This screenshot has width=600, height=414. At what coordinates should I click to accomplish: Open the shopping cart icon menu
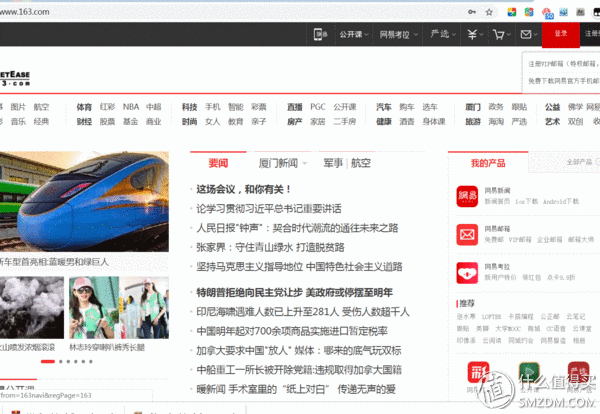point(501,35)
